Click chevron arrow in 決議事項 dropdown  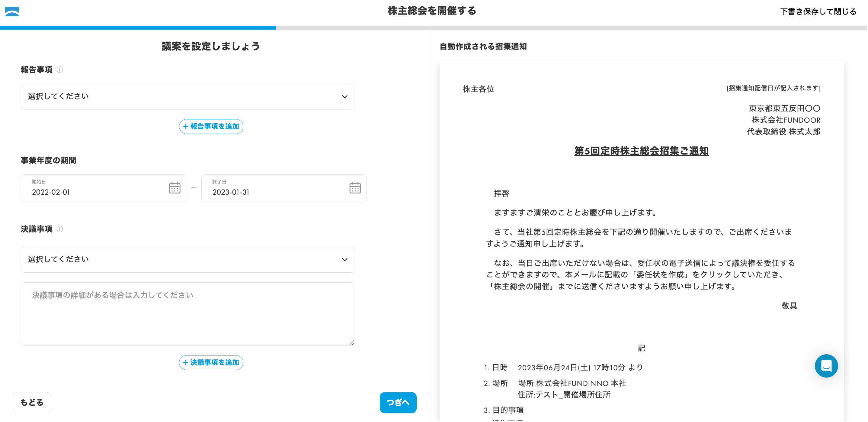pyautogui.click(x=344, y=260)
